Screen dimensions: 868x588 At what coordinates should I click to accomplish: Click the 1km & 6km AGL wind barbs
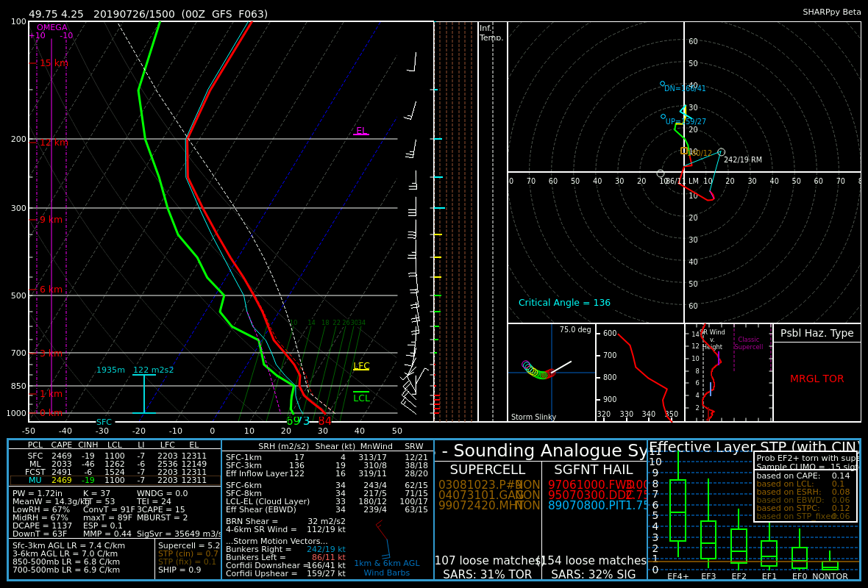point(383,539)
